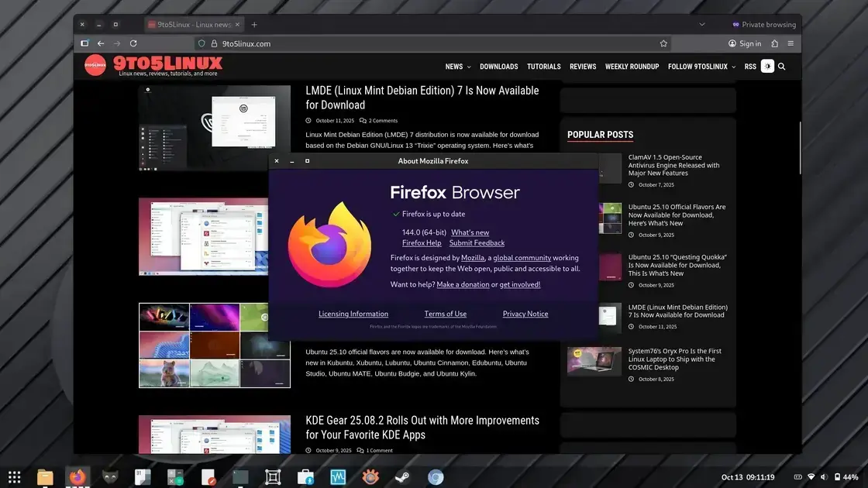Open a new tab with plus button
The image size is (868, 488).
point(254,24)
